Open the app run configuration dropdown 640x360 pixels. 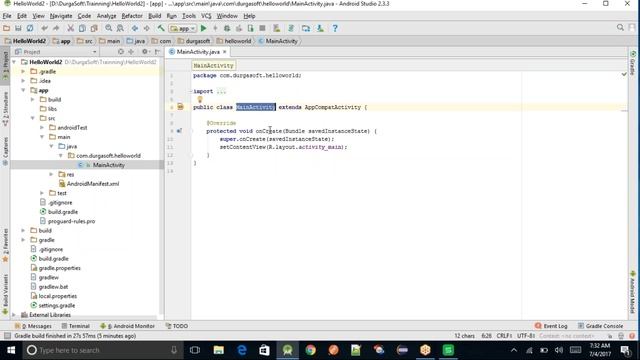click(x=183, y=29)
